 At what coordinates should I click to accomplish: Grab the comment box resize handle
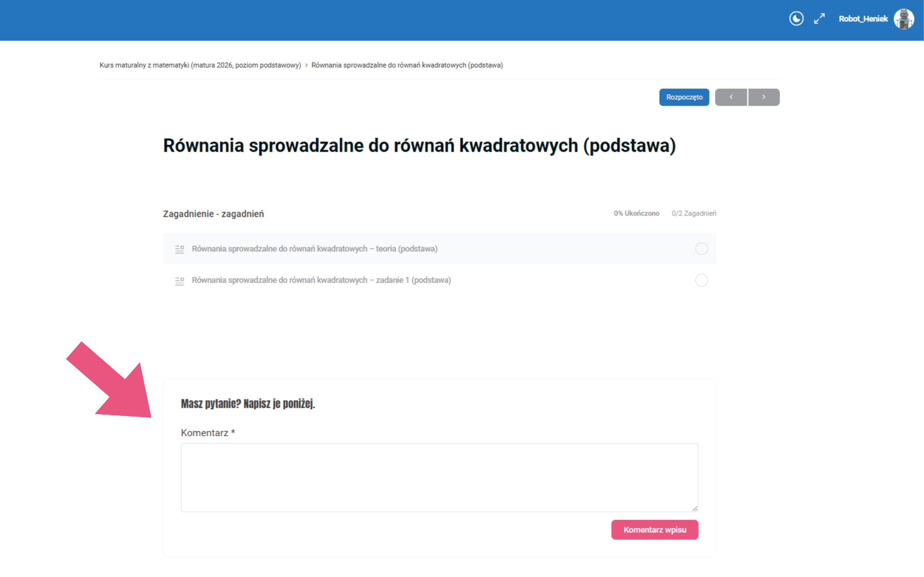point(695,509)
